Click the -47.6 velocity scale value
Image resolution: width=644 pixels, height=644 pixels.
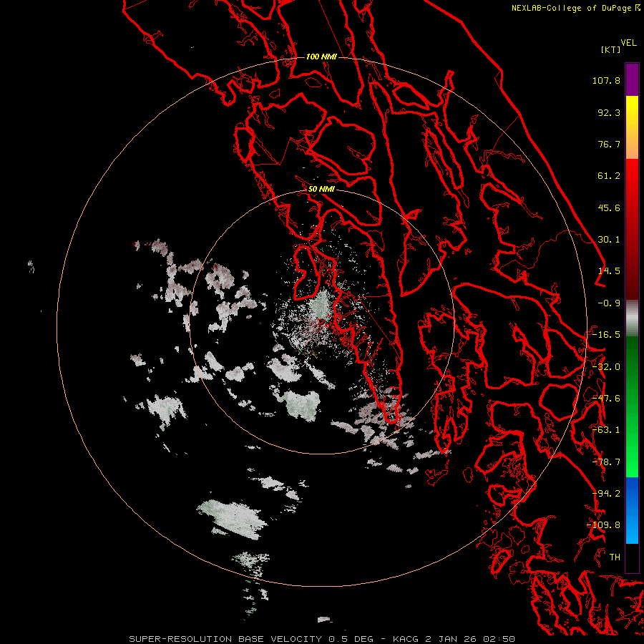606,399
